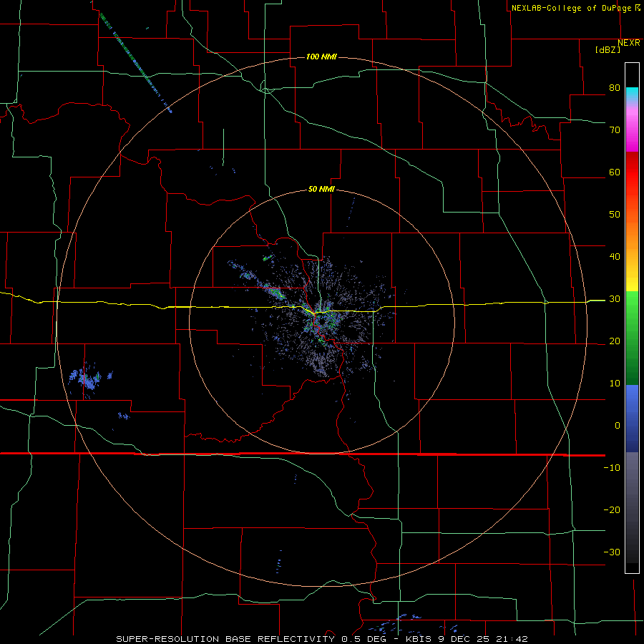Click the 50 value on dBZ scale
This screenshot has height=644, width=644.
[x=615, y=215]
